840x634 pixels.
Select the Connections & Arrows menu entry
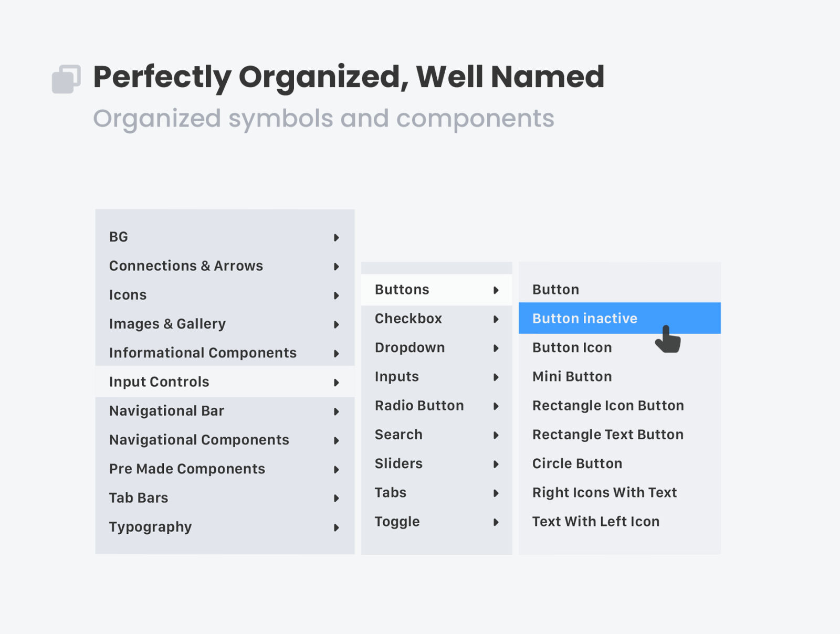[186, 266]
